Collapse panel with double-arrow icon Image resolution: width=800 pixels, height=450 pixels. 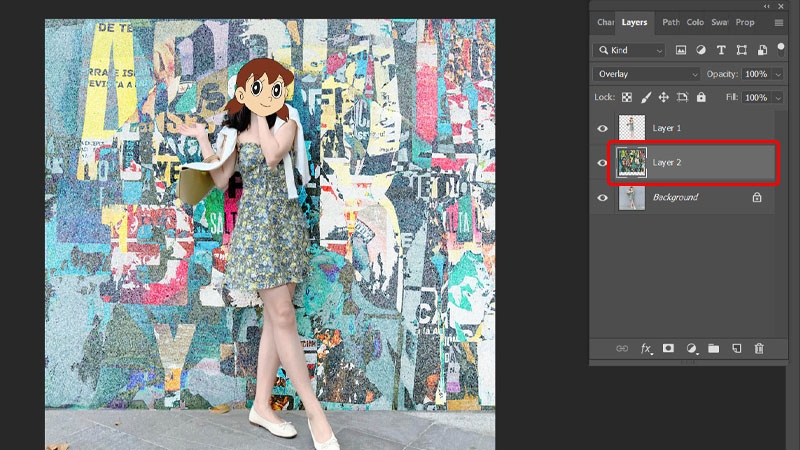pos(767,6)
